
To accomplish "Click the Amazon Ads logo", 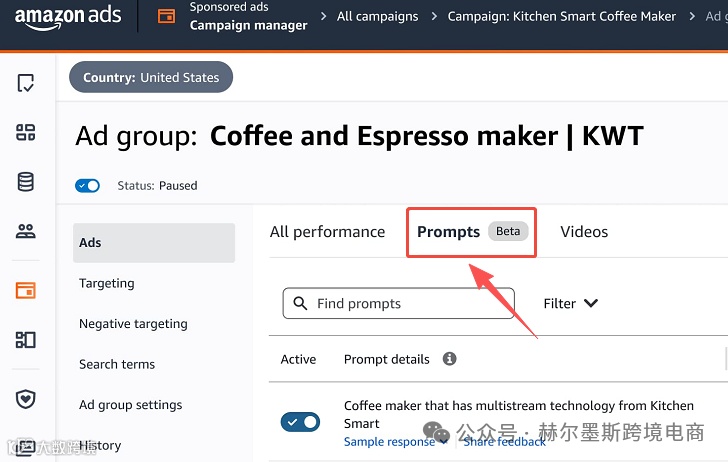I will (x=68, y=17).
